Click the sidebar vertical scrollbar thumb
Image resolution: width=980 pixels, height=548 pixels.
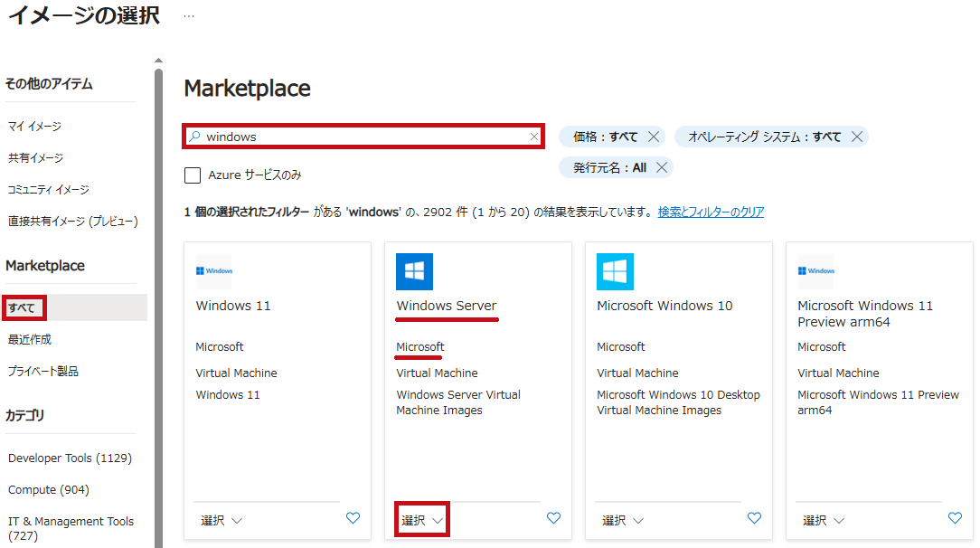(x=159, y=308)
